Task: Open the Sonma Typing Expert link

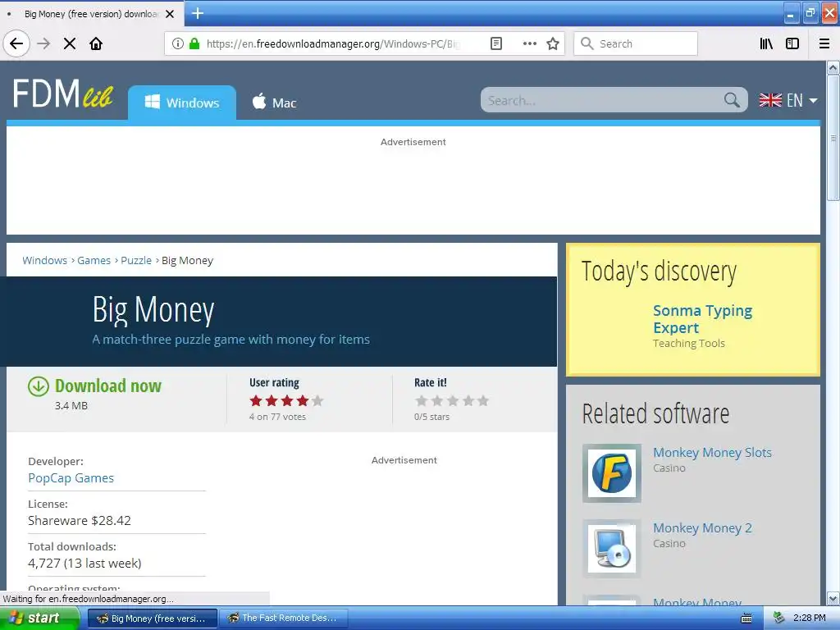Action: [702, 319]
